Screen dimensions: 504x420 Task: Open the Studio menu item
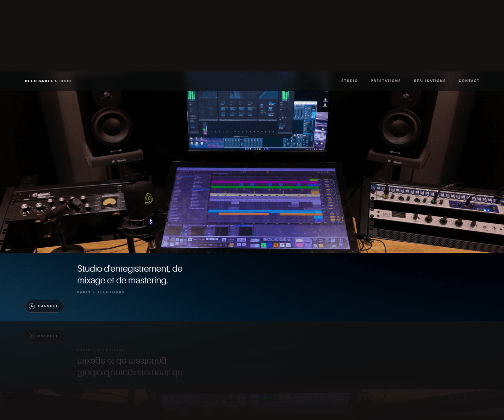pos(349,81)
